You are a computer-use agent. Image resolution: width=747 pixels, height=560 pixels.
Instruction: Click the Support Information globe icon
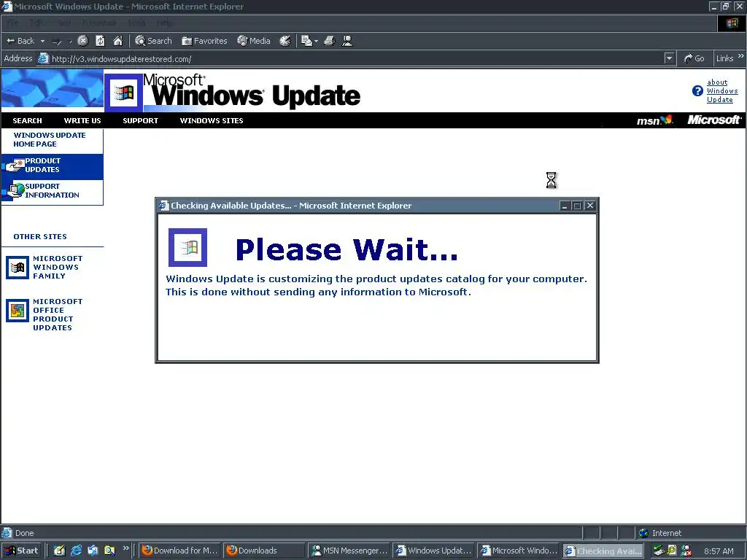tap(15, 191)
